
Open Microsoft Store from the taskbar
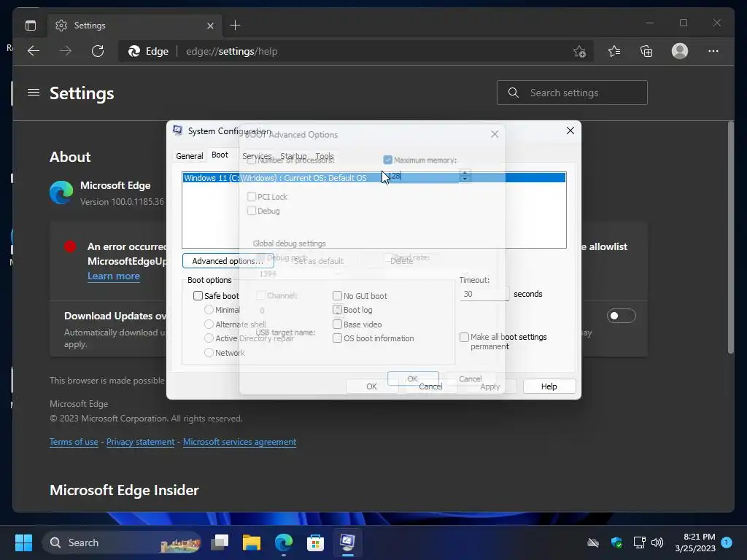click(x=315, y=542)
